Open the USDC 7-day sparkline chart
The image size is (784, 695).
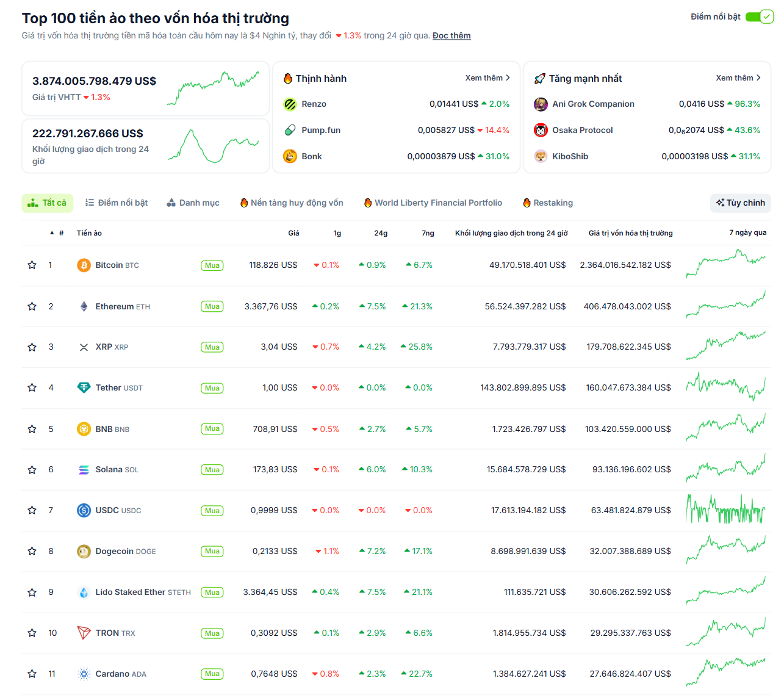click(x=726, y=509)
